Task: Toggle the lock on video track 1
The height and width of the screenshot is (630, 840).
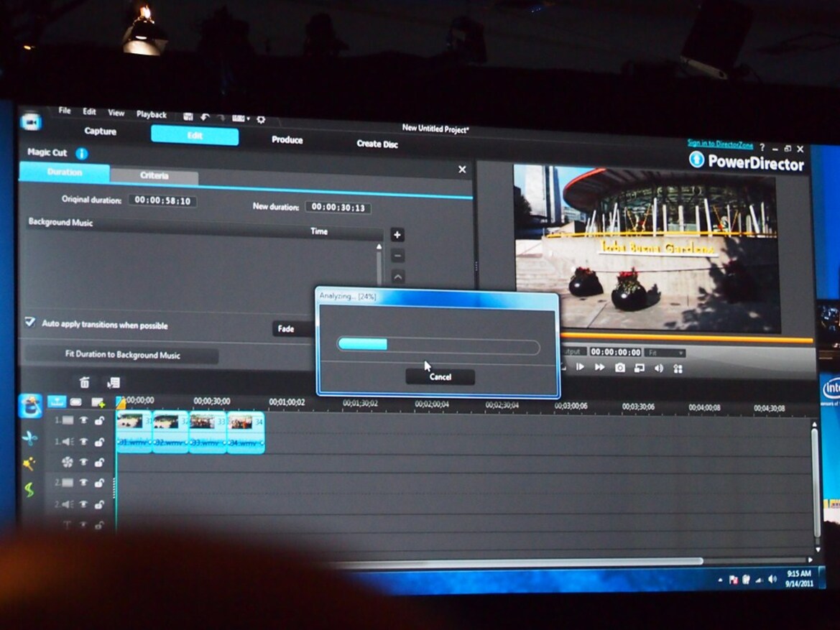Action: [99, 420]
